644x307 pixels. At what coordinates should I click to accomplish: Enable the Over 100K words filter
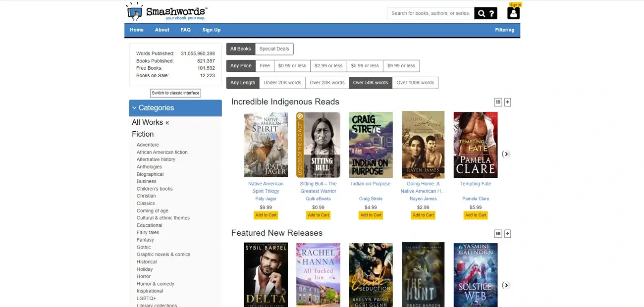point(415,83)
